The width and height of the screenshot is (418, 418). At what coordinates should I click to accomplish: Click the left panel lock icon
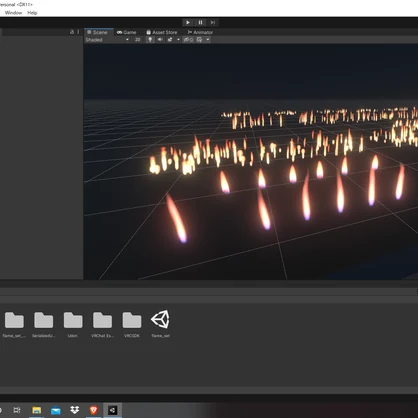tap(72, 32)
